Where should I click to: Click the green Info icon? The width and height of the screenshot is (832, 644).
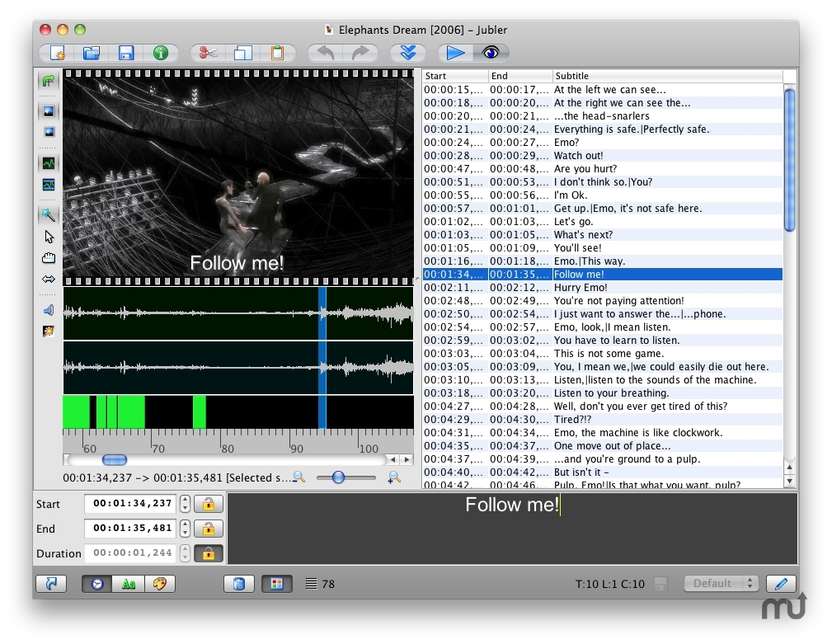pos(161,53)
